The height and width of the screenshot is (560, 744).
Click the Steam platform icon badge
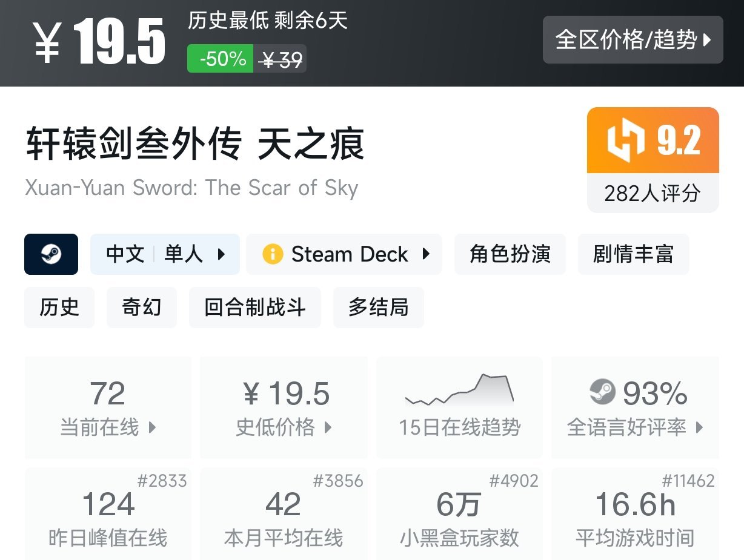[51, 254]
